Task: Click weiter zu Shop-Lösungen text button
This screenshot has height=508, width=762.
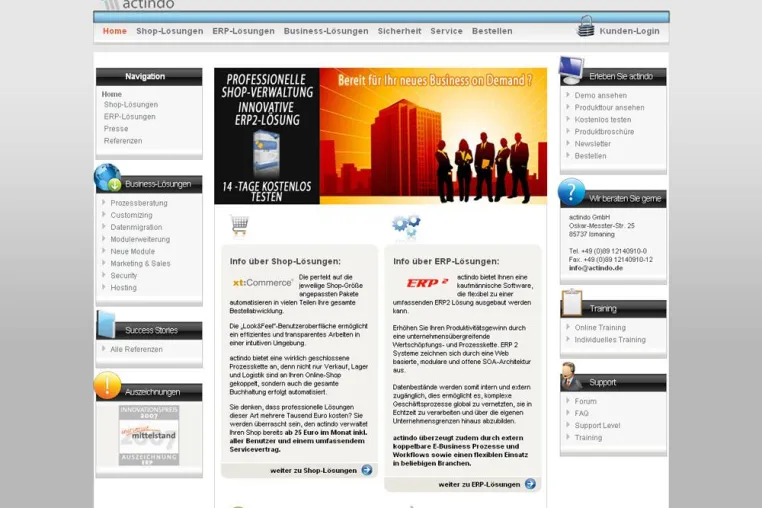Action: tap(313, 471)
